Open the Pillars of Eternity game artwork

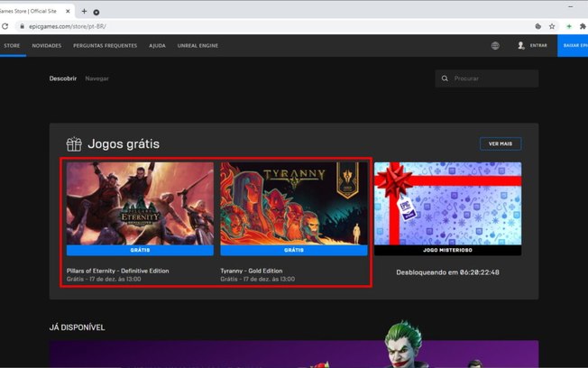pyautogui.click(x=140, y=203)
